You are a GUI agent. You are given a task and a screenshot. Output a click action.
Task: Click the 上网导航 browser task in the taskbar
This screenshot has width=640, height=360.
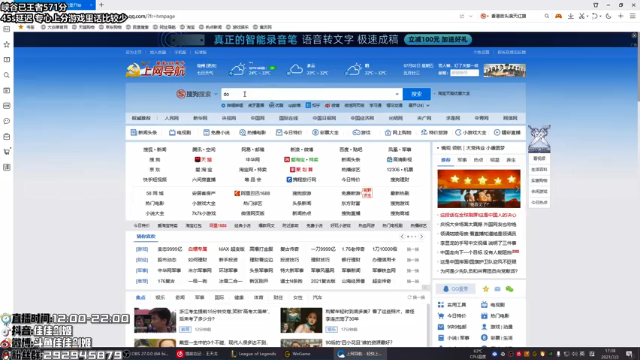tap(359, 354)
